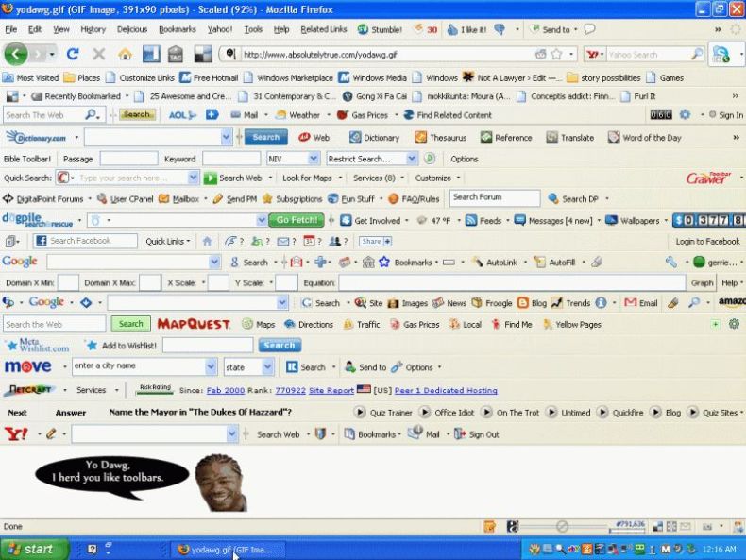This screenshot has width=746, height=560.
Task: Click the Stumble! toolbar icon
Action: pyautogui.click(x=363, y=29)
